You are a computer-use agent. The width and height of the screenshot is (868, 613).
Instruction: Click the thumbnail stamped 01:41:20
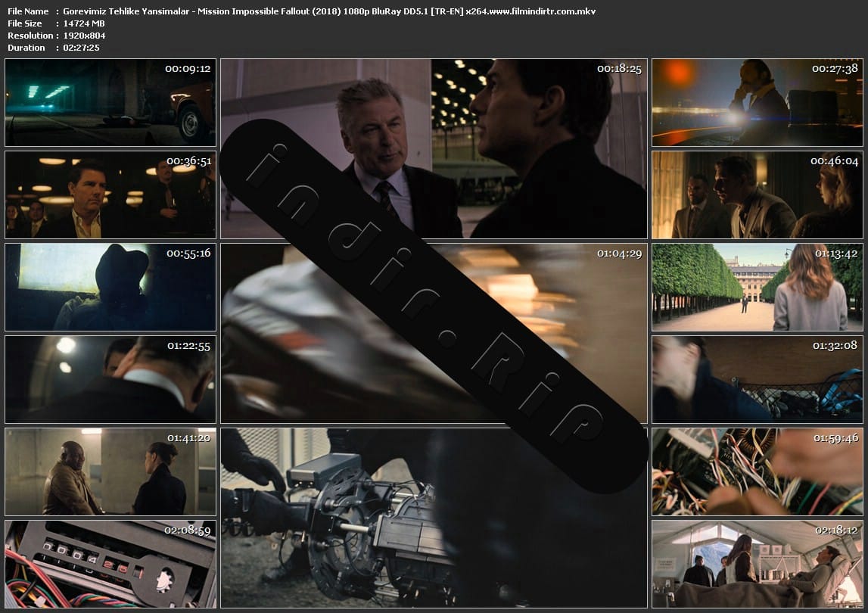[110, 471]
